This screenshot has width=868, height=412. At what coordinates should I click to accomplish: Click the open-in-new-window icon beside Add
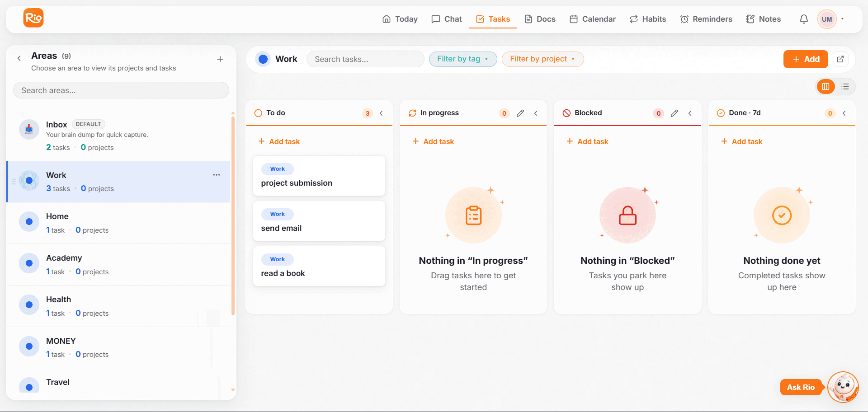click(x=840, y=59)
